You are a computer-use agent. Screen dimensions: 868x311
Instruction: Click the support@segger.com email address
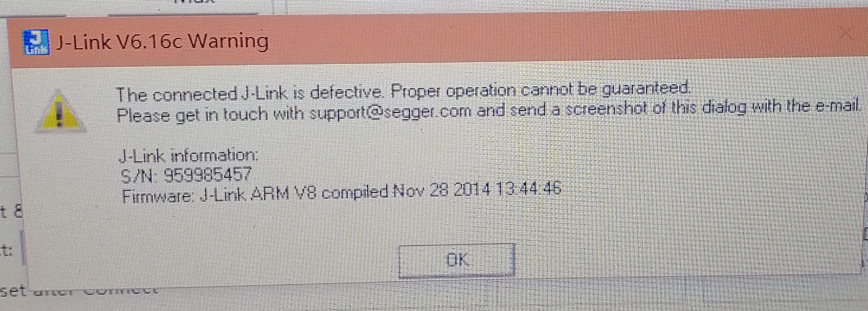click(391, 113)
